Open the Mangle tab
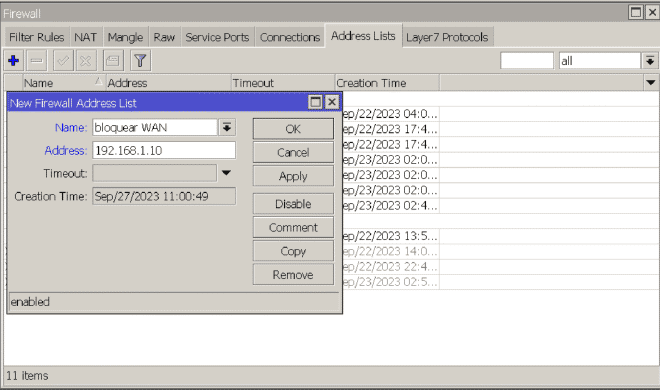 click(x=125, y=37)
